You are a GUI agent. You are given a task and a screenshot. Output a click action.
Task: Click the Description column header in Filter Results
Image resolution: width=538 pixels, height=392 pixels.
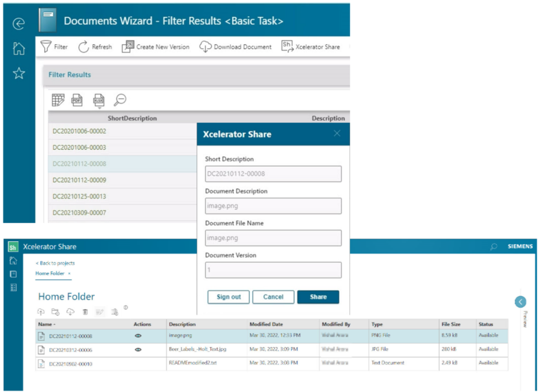(x=328, y=118)
